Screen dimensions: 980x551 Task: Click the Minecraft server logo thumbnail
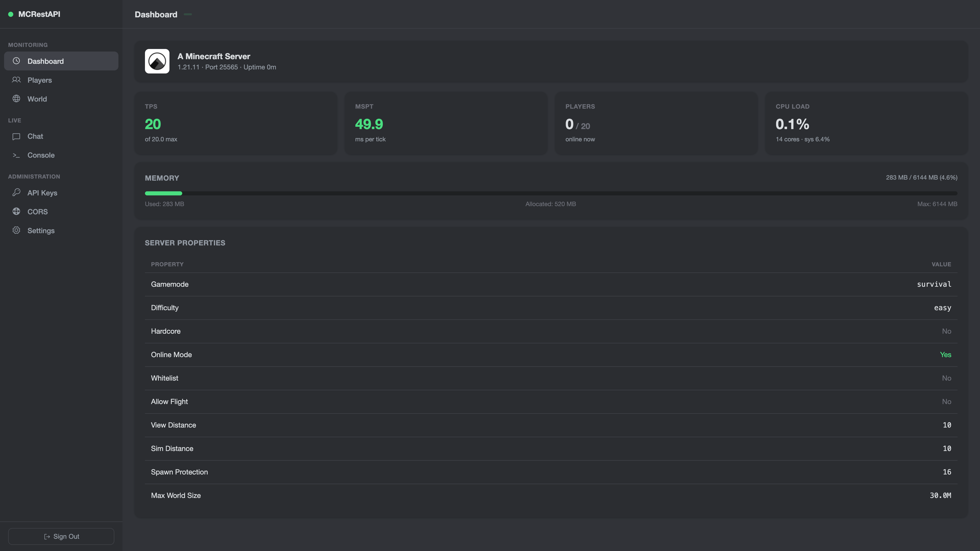pyautogui.click(x=157, y=61)
